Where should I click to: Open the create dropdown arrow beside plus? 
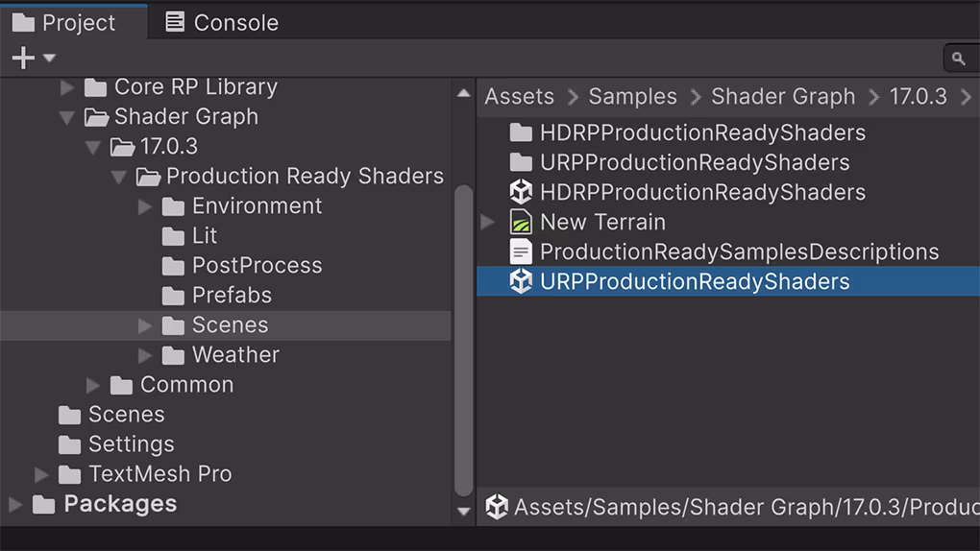pyautogui.click(x=49, y=59)
